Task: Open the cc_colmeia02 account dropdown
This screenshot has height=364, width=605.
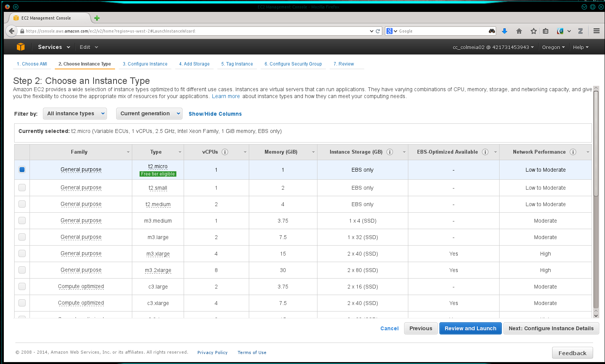Action: tap(493, 47)
